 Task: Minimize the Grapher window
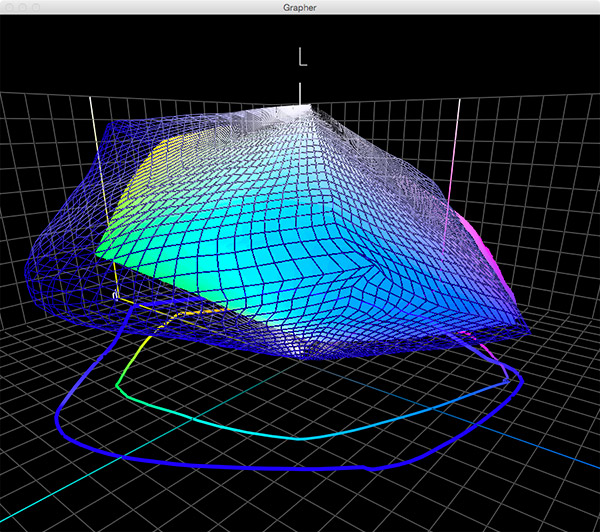(x=23, y=7)
